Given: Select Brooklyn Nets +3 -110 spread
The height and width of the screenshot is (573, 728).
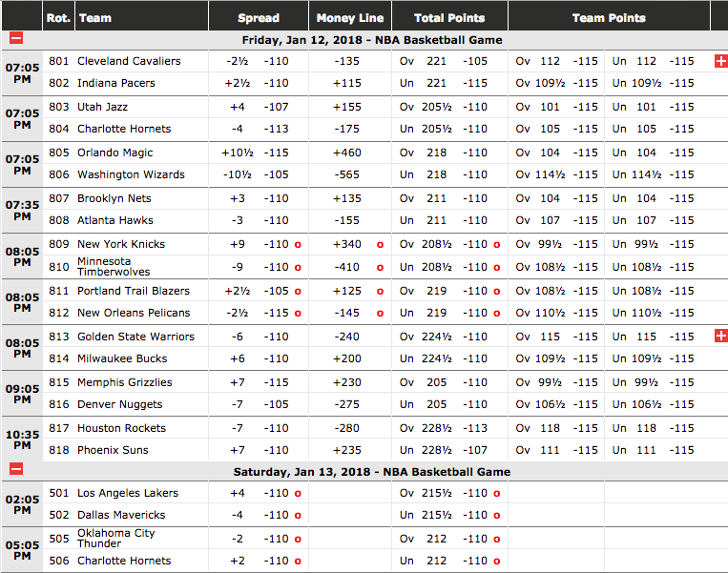Looking at the screenshot, I should (260, 198).
